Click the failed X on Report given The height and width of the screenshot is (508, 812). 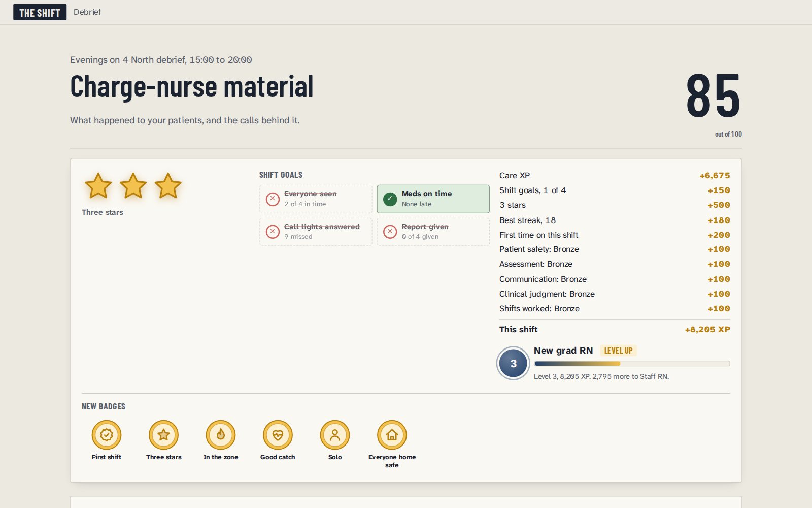click(x=390, y=232)
